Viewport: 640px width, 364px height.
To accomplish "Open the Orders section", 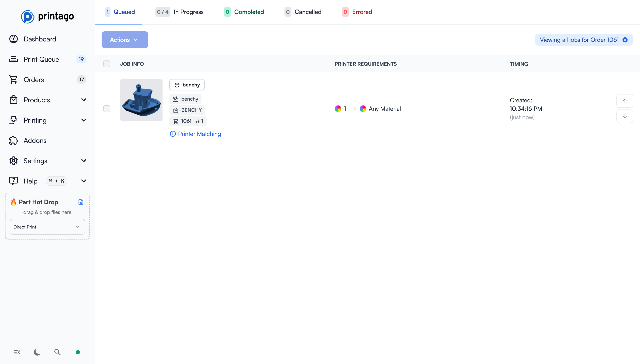I will [x=34, y=79].
